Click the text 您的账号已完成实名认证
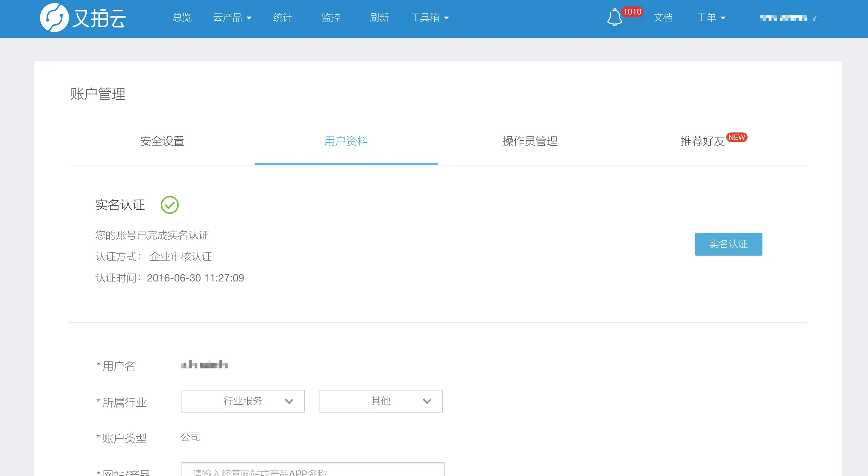The width and height of the screenshot is (868, 476). [152, 235]
